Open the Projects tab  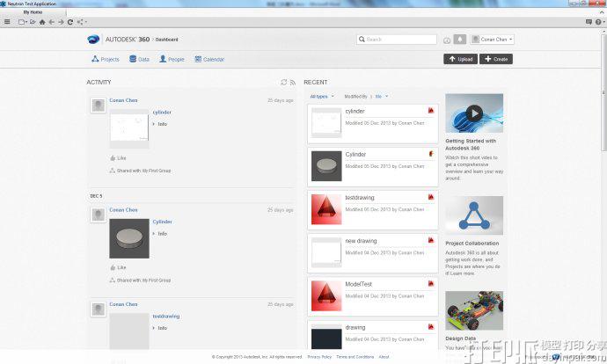click(106, 59)
